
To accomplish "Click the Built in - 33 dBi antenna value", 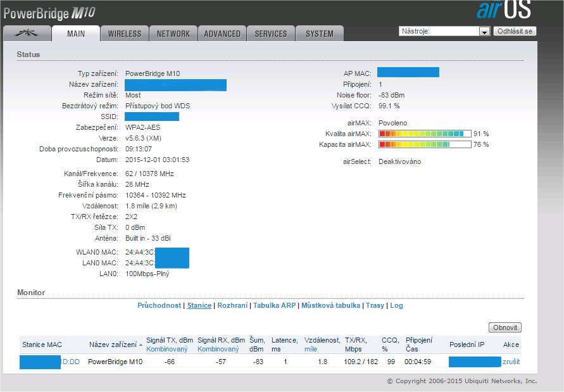I will point(148,238).
